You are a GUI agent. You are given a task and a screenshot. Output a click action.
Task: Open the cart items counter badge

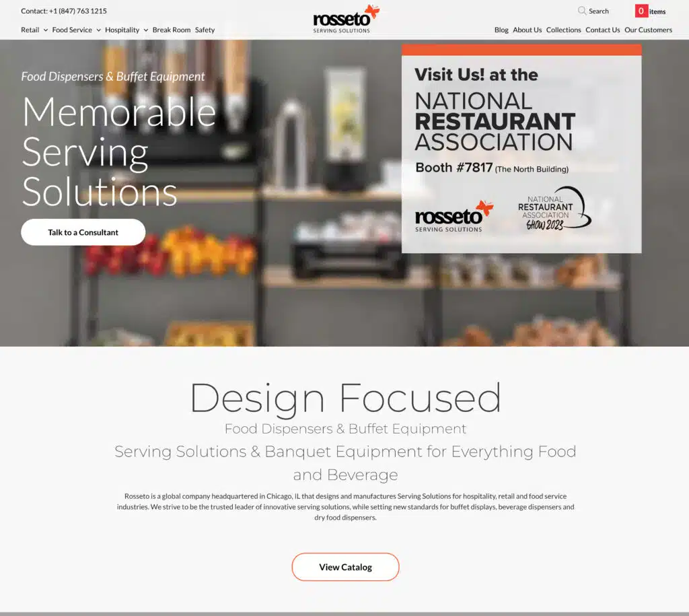point(641,11)
